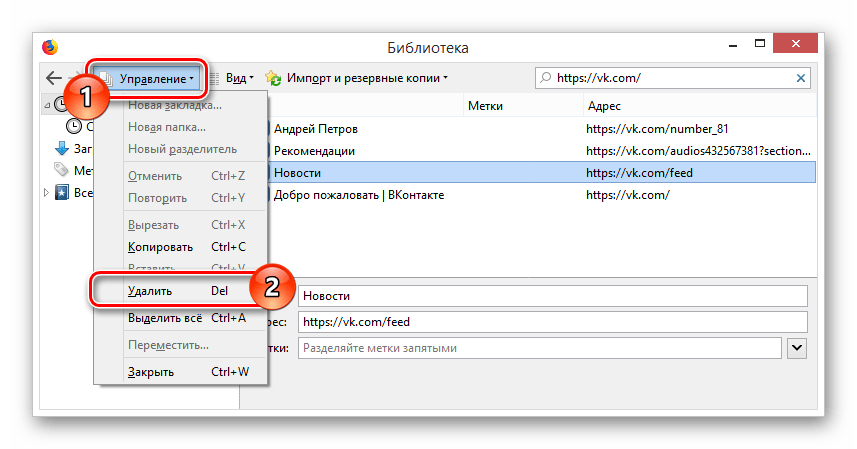The width and height of the screenshot is (857, 449).
Task: Expand the All Bookmarks tree node
Action: coord(45,192)
